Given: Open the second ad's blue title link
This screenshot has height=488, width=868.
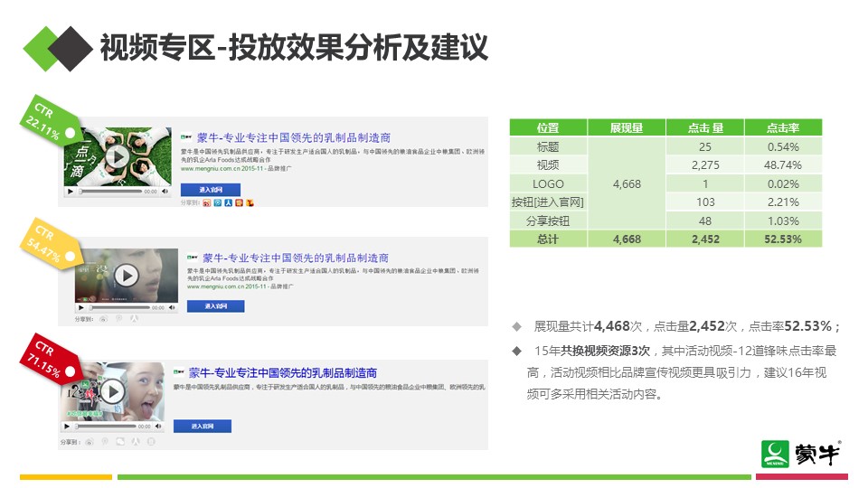Looking at the screenshot, I should click(x=295, y=258).
